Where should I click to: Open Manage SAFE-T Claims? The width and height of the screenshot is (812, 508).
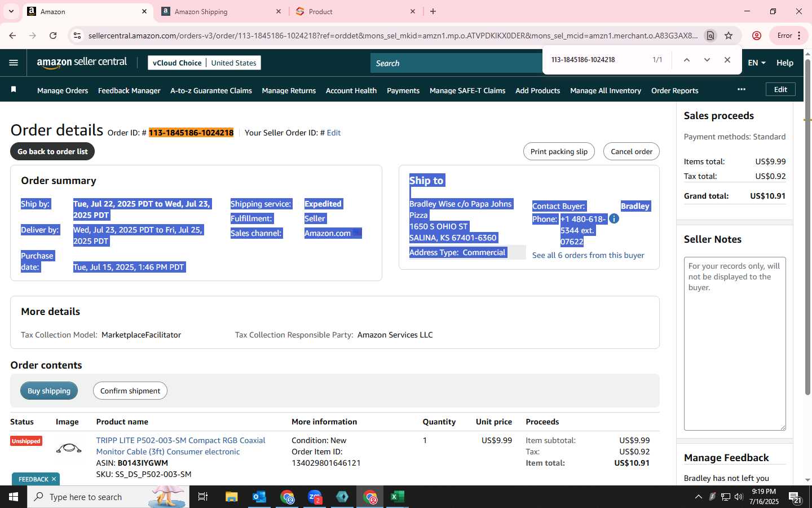[467, 90]
